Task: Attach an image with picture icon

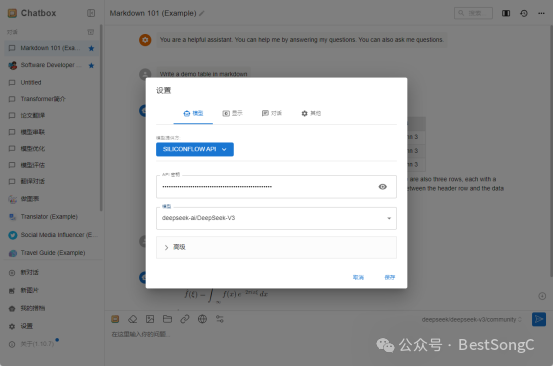Action: pos(150,319)
